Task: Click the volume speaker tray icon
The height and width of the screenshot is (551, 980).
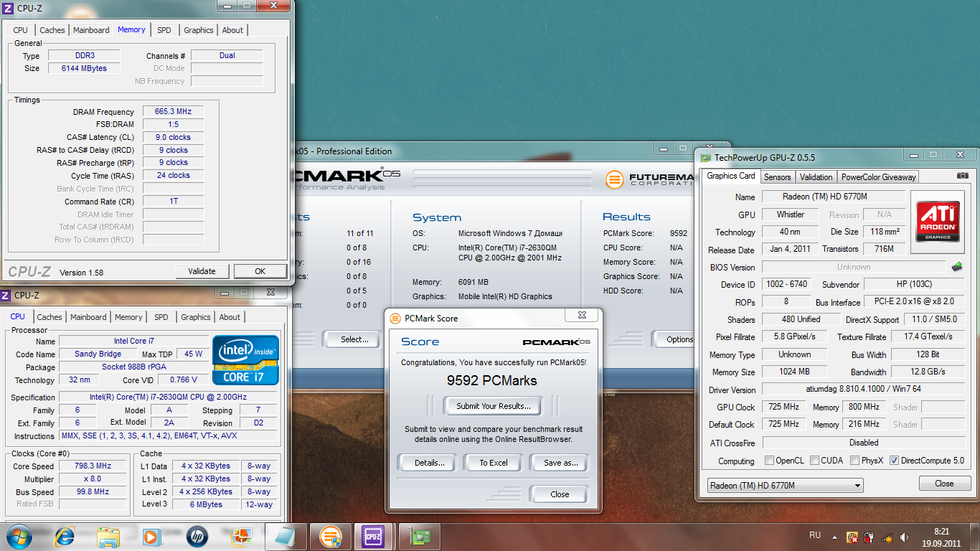Action: click(x=903, y=537)
